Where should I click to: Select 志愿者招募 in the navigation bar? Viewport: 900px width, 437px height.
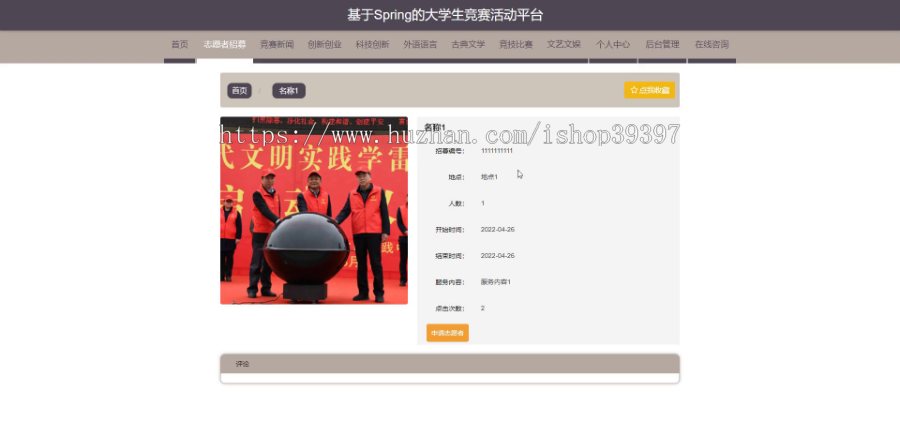click(x=225, y=44)
